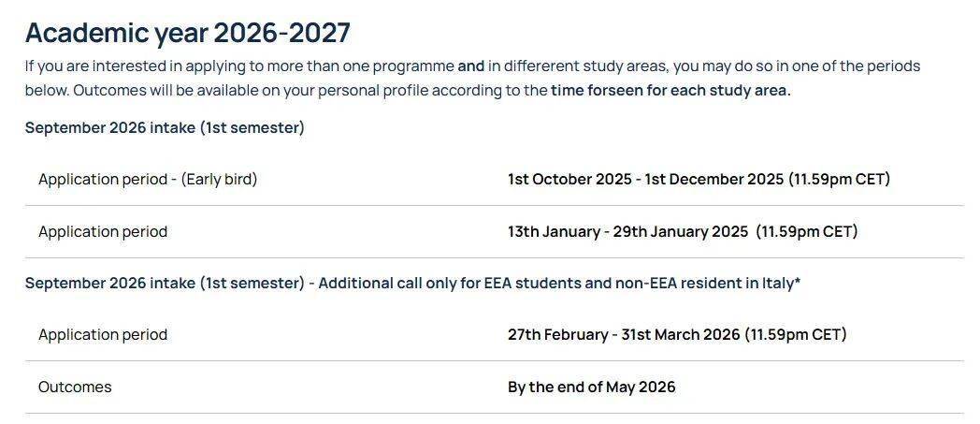Click '13th January - 29th January 2025' date text

627,232
